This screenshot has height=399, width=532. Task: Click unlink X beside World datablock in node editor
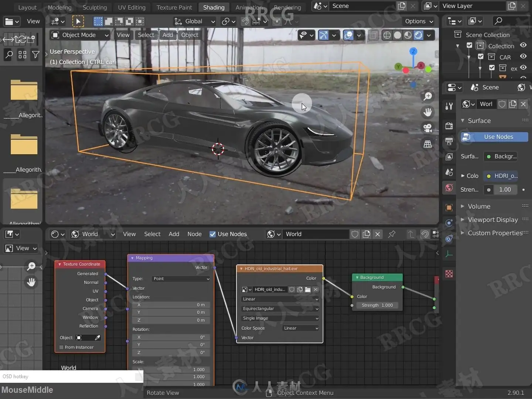tap(378, 234)
